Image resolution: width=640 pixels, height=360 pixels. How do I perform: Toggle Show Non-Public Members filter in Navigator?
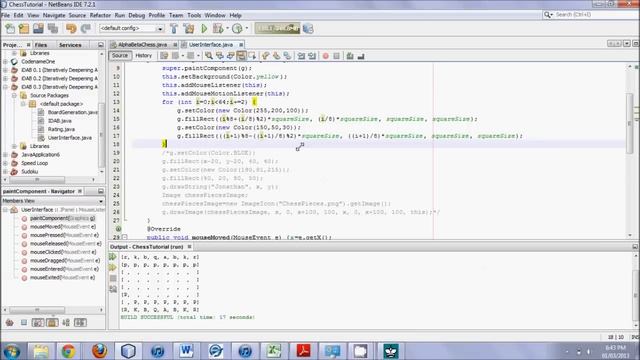[x=52, y=322]
